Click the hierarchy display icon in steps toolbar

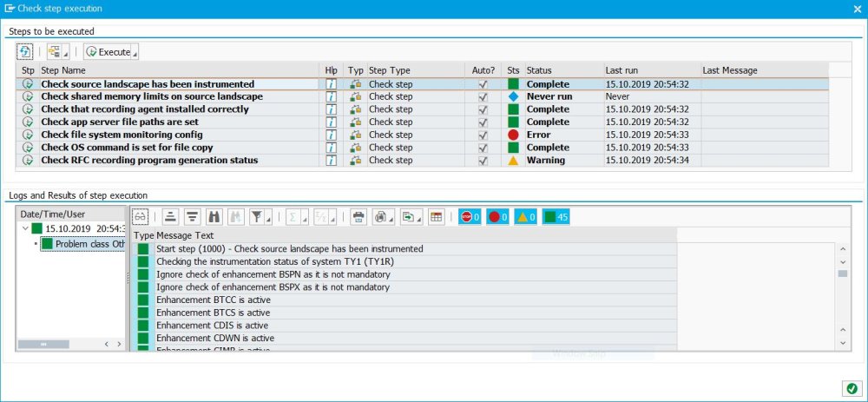coord(54,52)
